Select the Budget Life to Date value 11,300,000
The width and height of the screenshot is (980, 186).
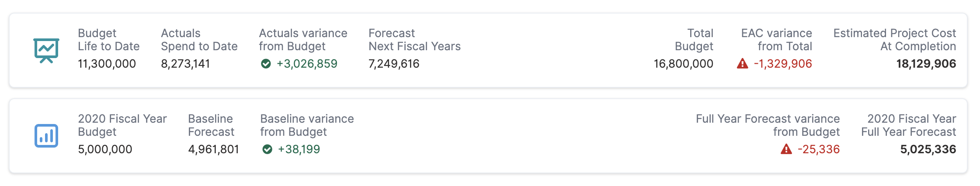pos(107,64)
